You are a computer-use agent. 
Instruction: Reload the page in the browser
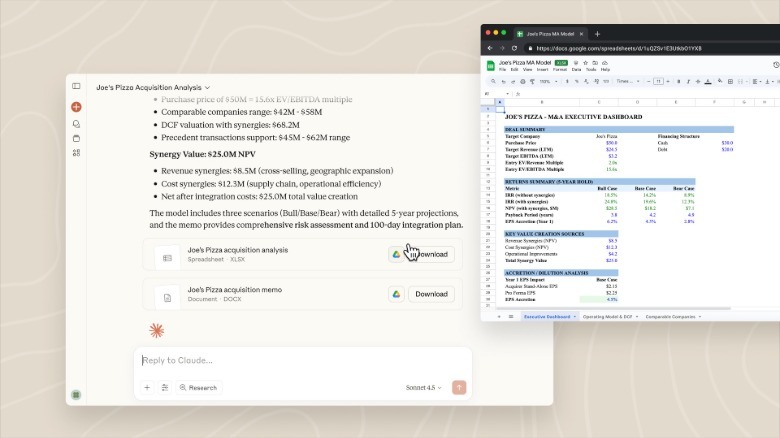[x=515, y=47]
